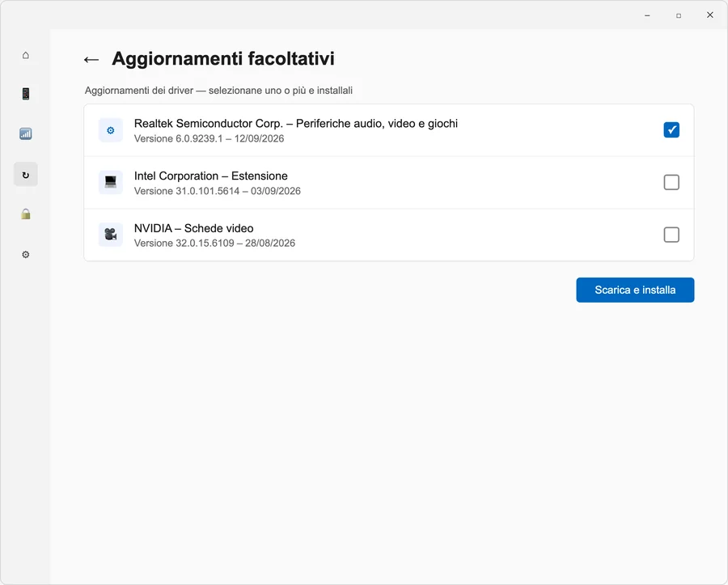The width and height of the screenshot is (728, 585).
Task: Open the phone devices sidebar icon
Action: click(26, 94)
